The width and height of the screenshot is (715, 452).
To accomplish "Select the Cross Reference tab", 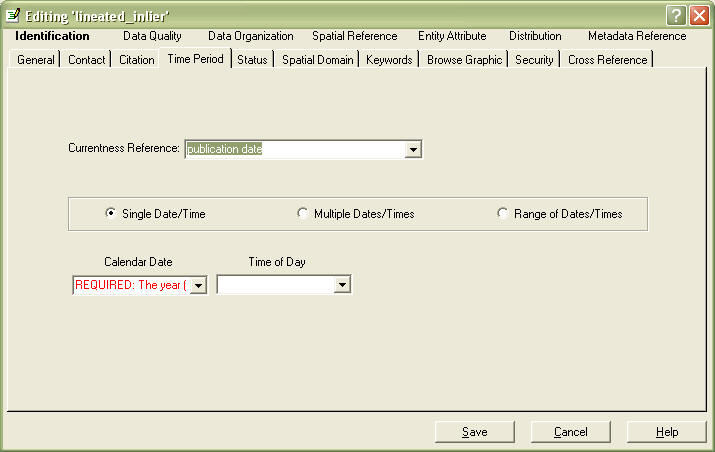I will 608,60.
